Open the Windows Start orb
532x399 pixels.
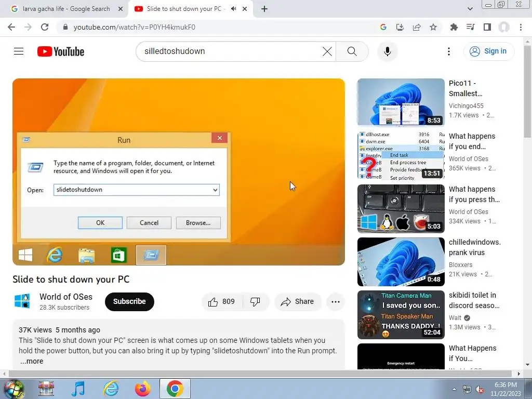tap(14, 389)
